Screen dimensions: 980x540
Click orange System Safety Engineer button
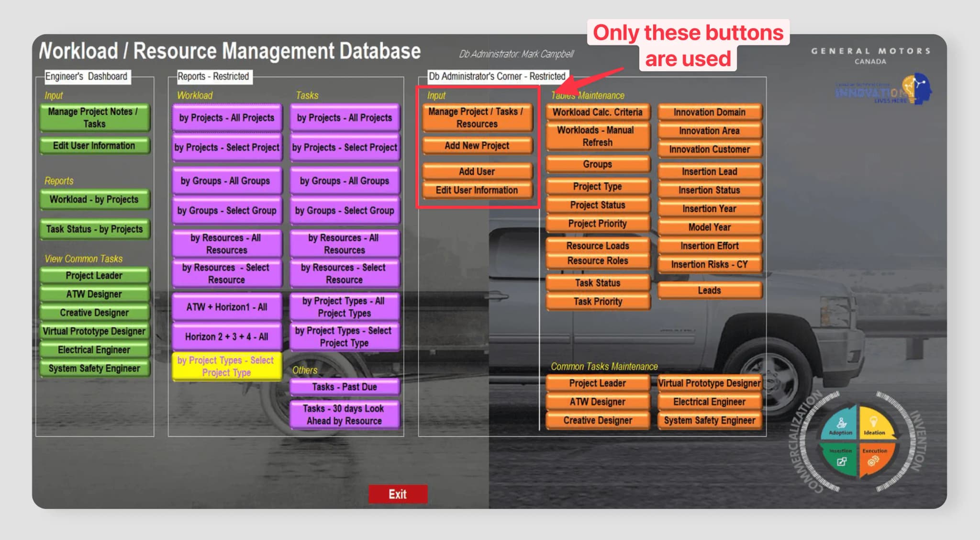[x=710, y=420]
